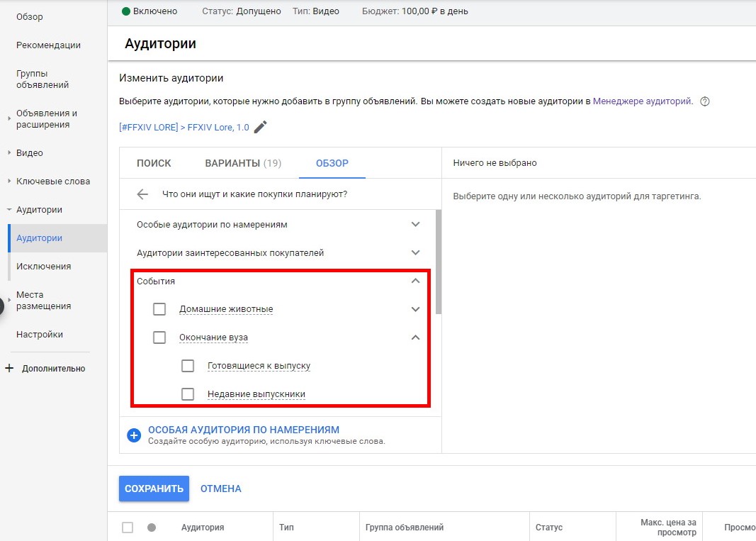Tick the Окончание вуза checkbox
Screen dimensions: 756x541
(159, 338)
